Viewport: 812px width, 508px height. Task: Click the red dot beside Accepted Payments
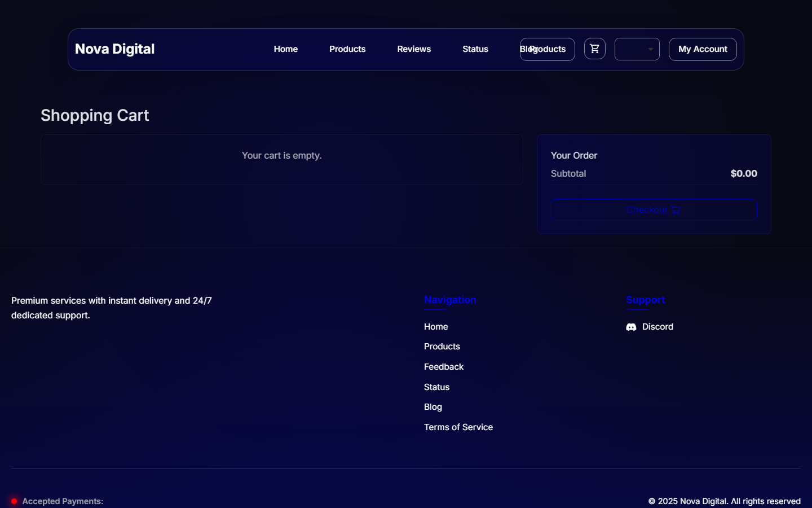(x=14, y=501)
